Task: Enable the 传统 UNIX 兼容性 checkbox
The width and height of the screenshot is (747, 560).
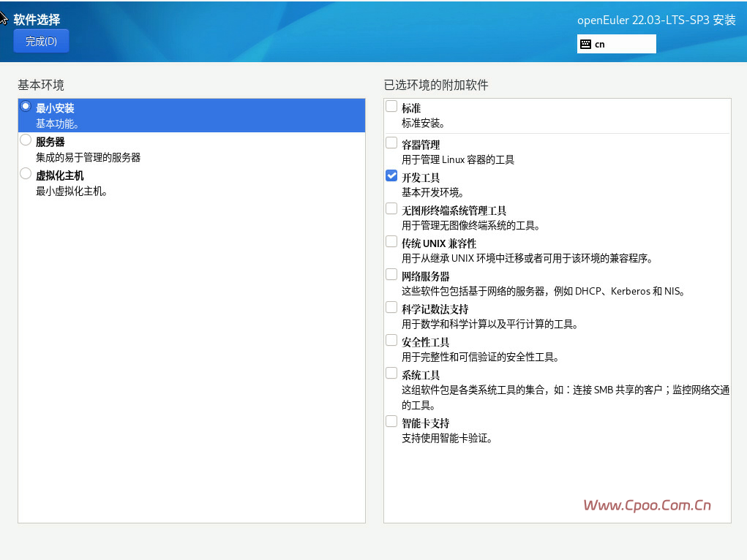Action: pos(391,241)
